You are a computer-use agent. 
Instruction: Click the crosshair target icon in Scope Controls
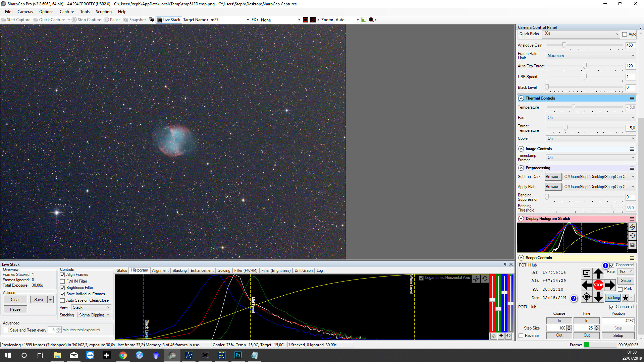586,297
